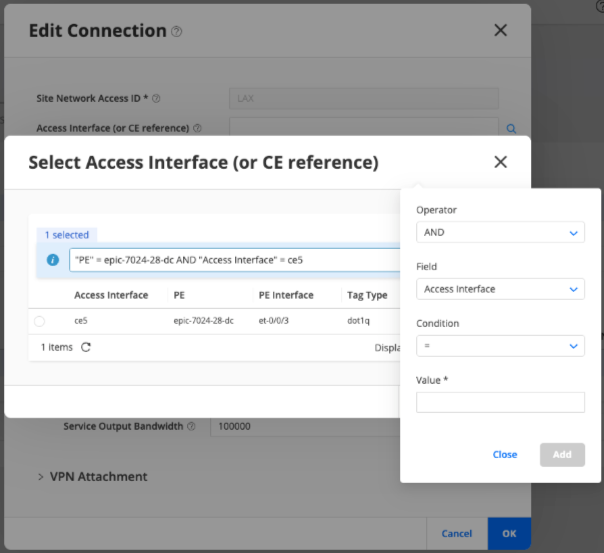Click the magnifier search icon for Access Interface
The height and width of the screenshot is (553, 604).
click(511, 129)
